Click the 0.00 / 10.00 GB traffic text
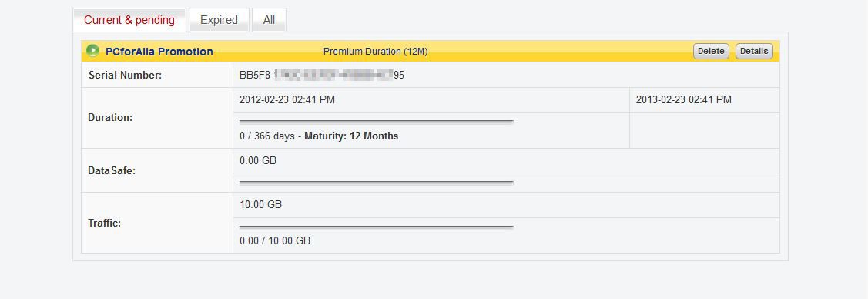 (274, 241)
